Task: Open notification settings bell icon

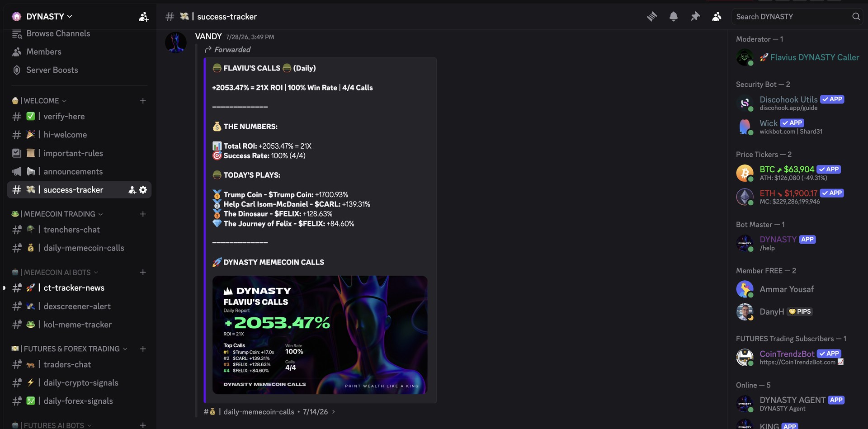Action: 673,17
